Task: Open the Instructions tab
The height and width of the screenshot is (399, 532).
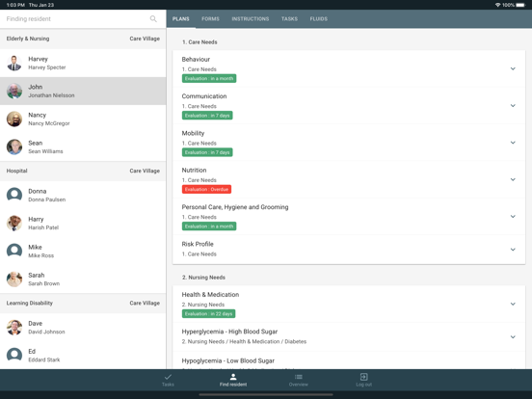Action: (x=251, y=19)
